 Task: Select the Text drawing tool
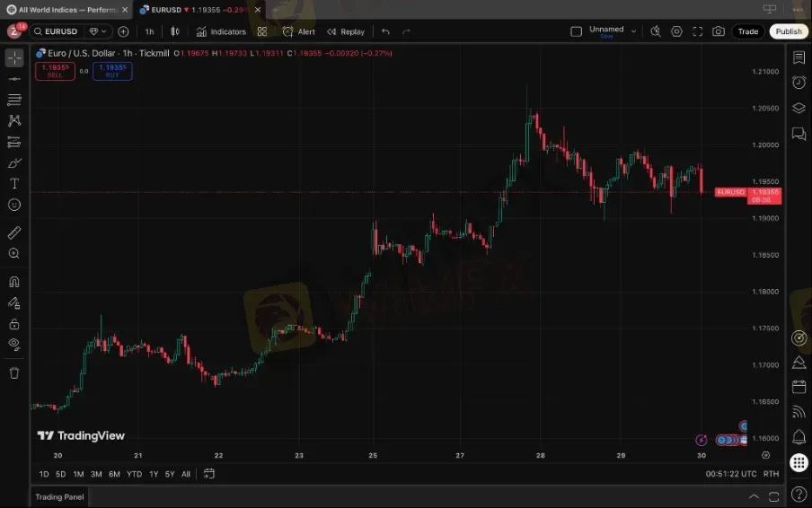click(x=14, y=184)
